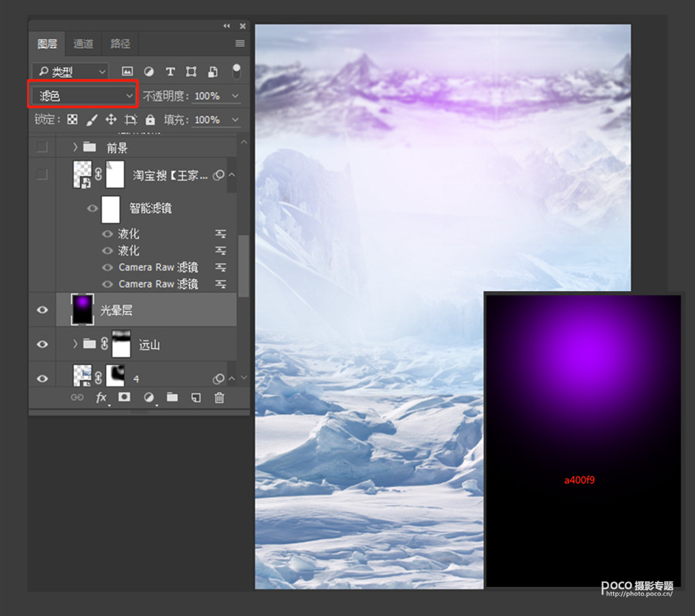The image size is (695, 616).
Task: Lock position move icon
Action: click(110, 119)
